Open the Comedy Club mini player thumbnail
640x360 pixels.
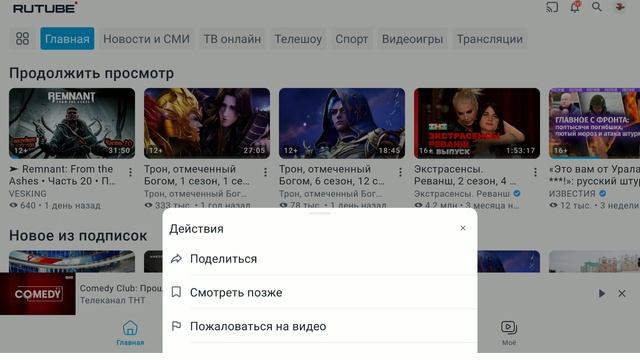pyautogui.click(x=38, y=294)
